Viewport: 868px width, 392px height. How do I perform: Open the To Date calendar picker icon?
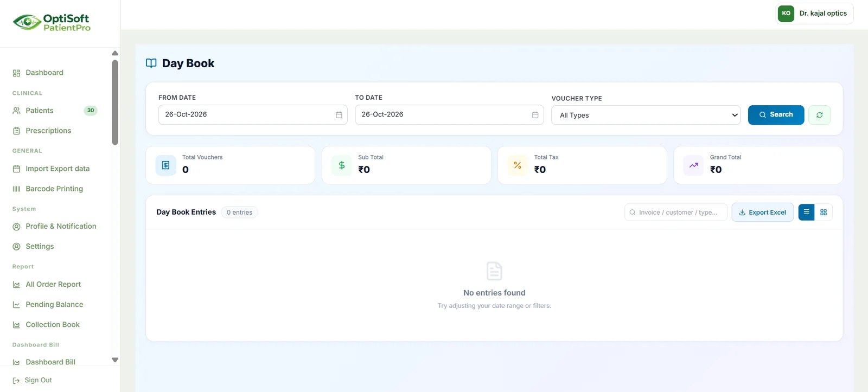[x=535, y=115]
